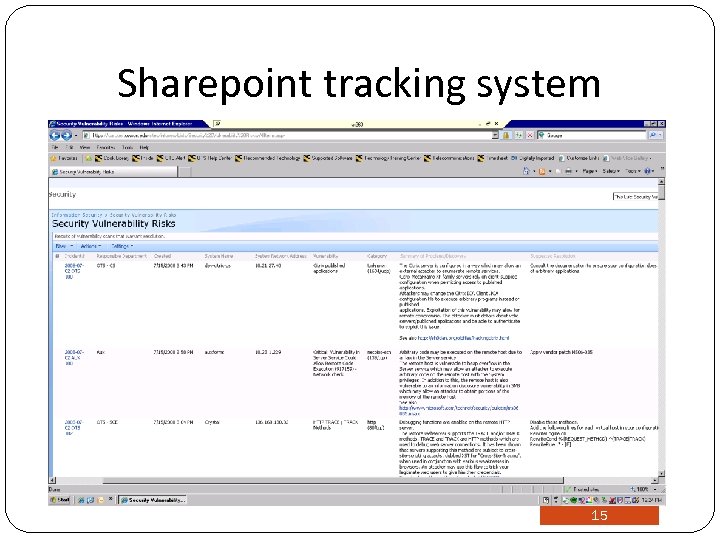Open the Recommended Technology bookmark
720x540 pixels.
click(x=268, y=158)
